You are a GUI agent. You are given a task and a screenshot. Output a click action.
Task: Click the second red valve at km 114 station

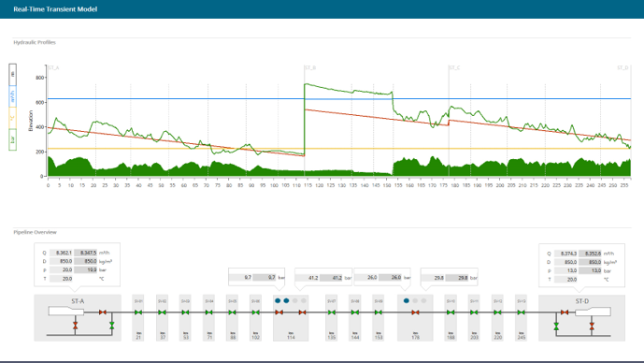tap(302, 312)
